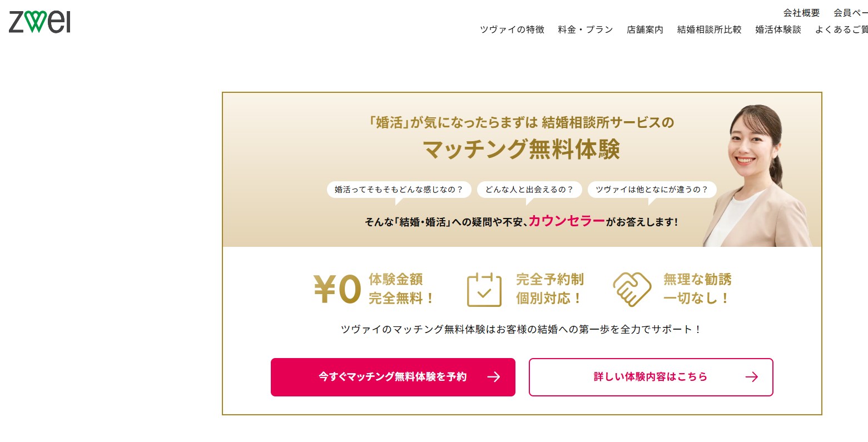Click 詳しい体験内容はこちら button
Viewport: 868px width, 442px height.
point(650,377)
